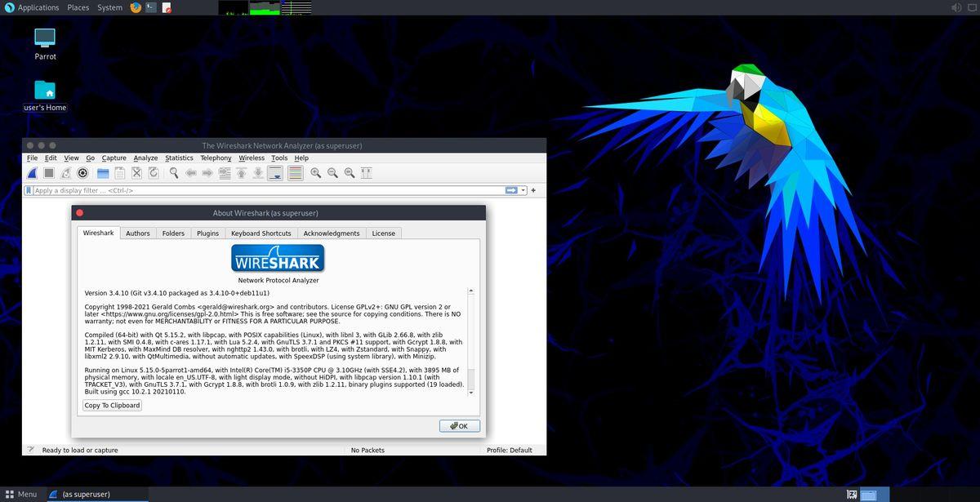
Task: Open the Menu button in bottom taskbar
Action: (21, 494)
